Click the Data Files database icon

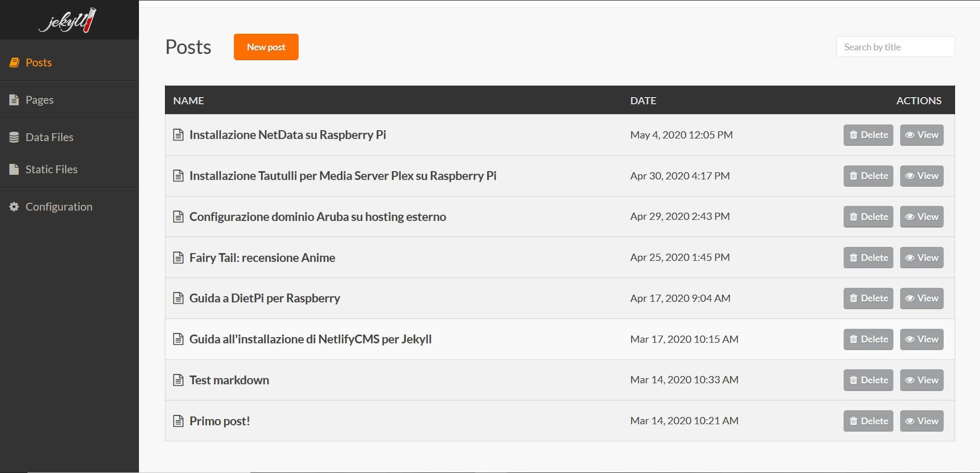(x=13, y=137)
